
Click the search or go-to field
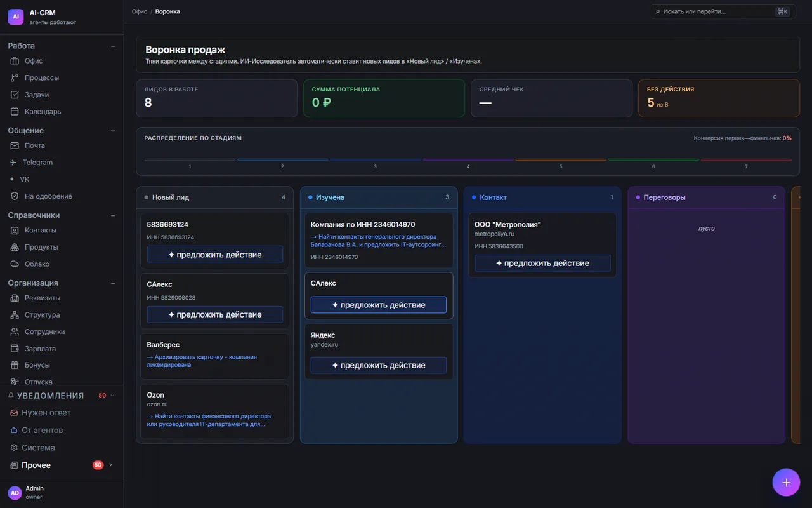pos(723,11)
